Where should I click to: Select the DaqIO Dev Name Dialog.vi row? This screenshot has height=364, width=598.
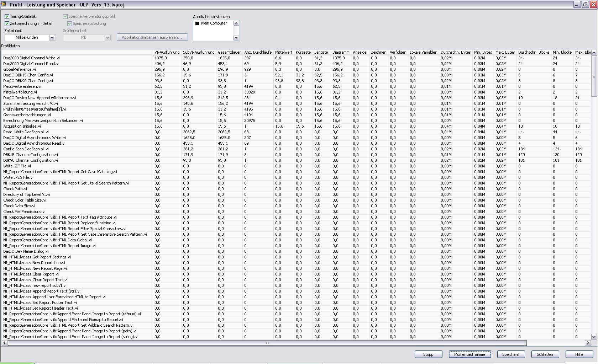pos(296,251)
